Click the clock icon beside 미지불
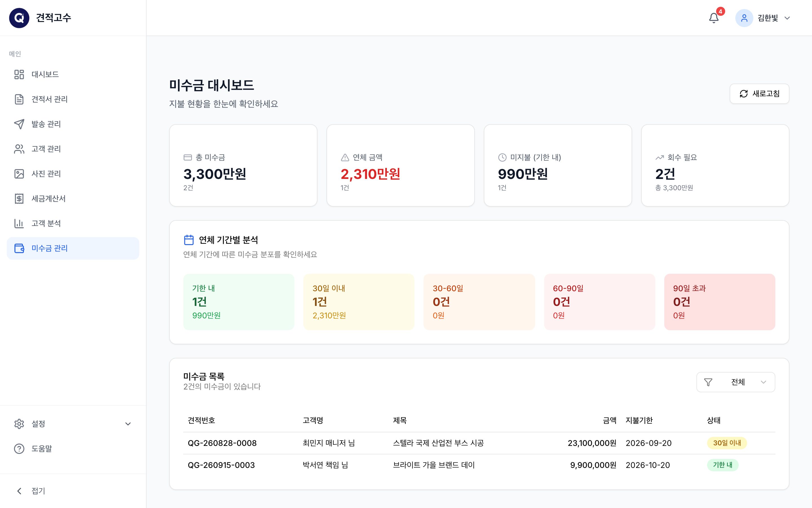The height and width of the screenshot is (508, 812). coord(502,157)
